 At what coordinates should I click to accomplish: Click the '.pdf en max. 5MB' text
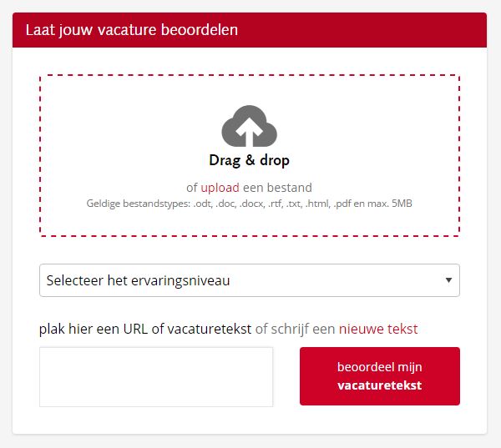coord(373,204)
